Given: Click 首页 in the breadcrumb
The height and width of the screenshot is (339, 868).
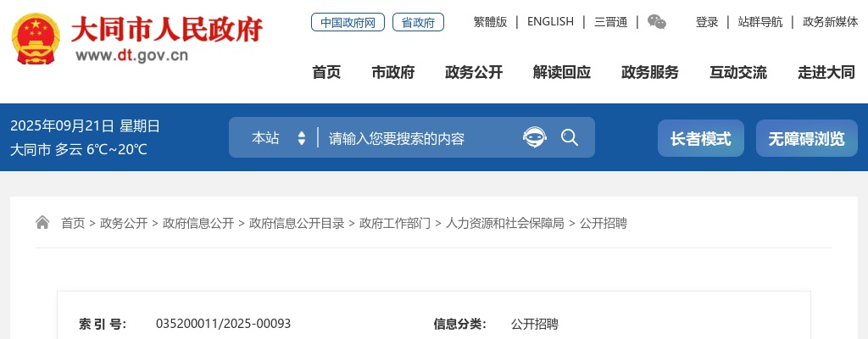Looking at the screenshot, I should (x=73, y=223).
